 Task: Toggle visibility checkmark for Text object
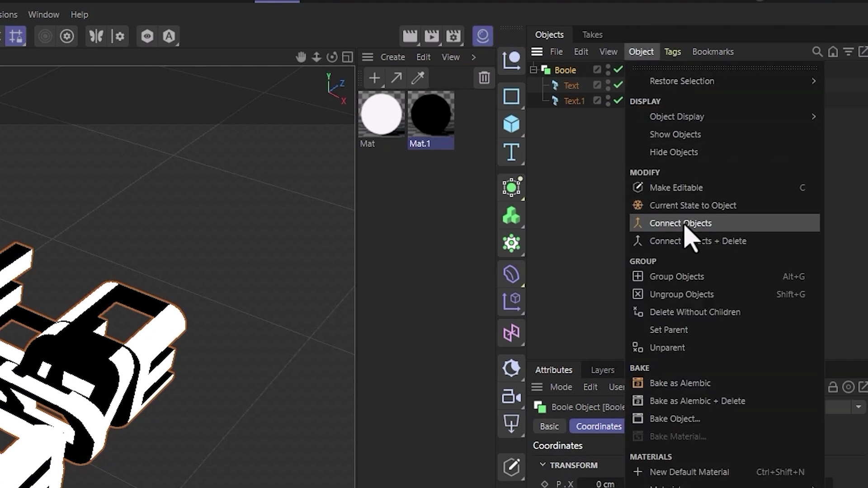pyautogui.click(x=618, y=85)
